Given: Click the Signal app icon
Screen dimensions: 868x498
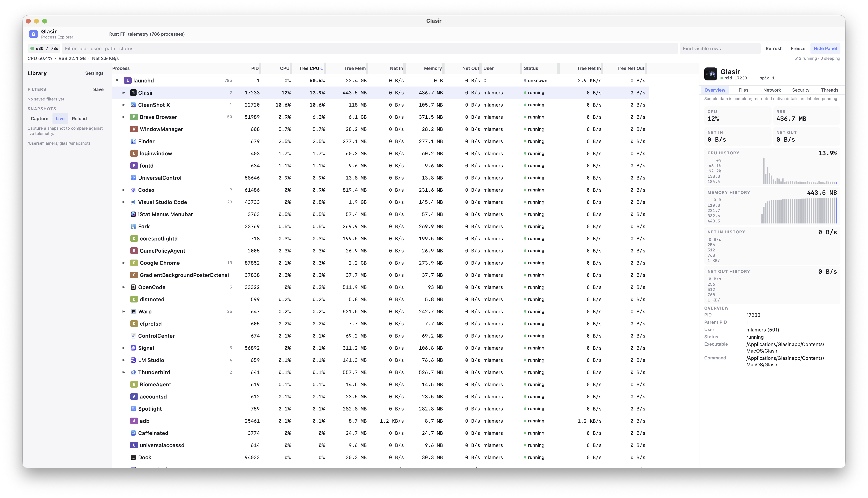Looking at the screenshot, I should tap(133, 348).
